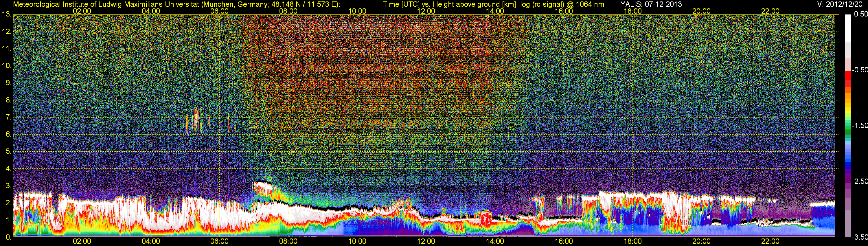The width and height of the screenshot is (868, 246).
Task: Click 14:00 on the upper time axis
Action: point(495,11)
